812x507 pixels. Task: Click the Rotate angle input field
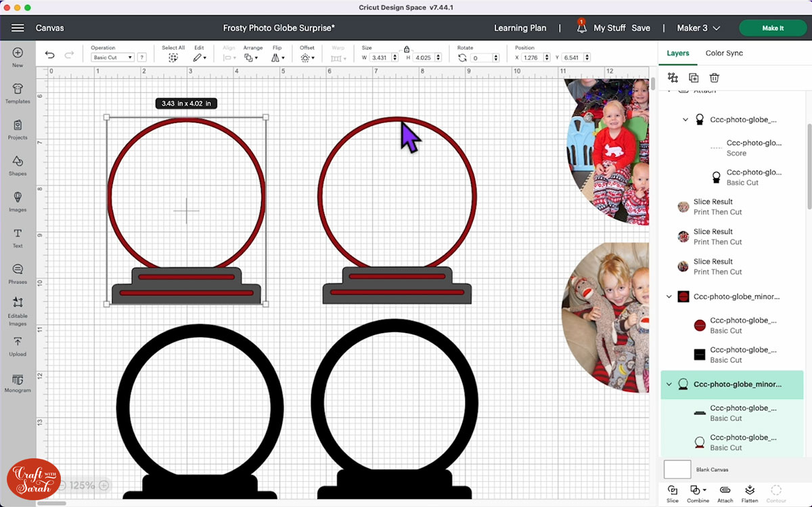coord(483,58)
